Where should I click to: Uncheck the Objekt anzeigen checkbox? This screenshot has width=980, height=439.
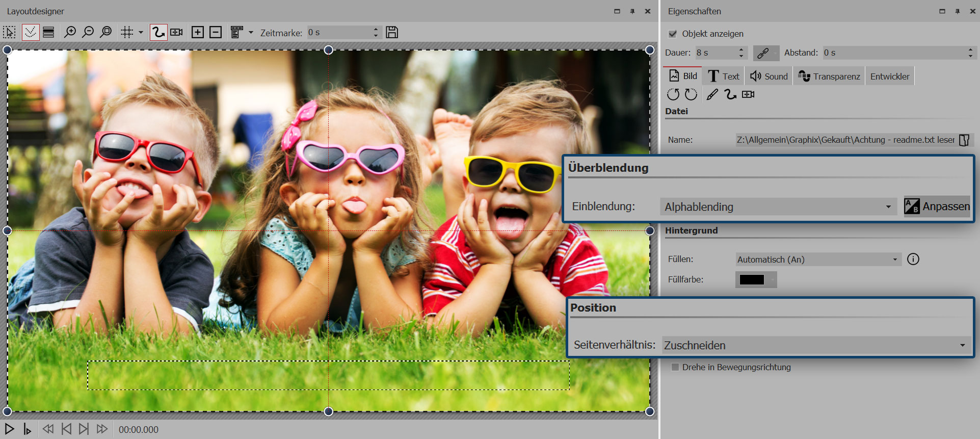pos(673,34)
